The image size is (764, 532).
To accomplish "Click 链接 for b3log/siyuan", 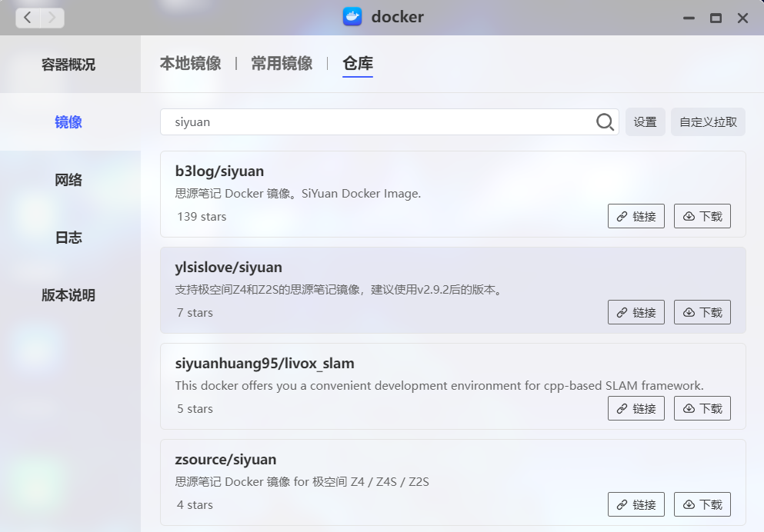I will click(636, 216).
